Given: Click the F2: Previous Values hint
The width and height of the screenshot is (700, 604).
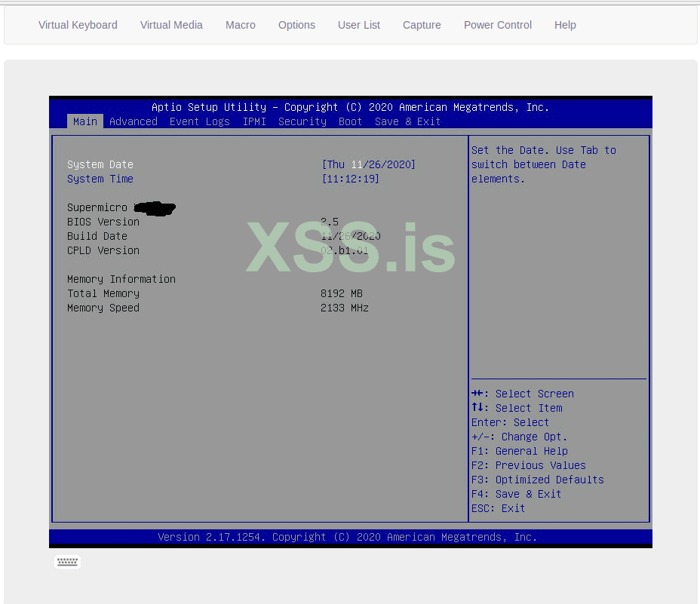Looking at the screenshot, I should (x=529, y=465).
